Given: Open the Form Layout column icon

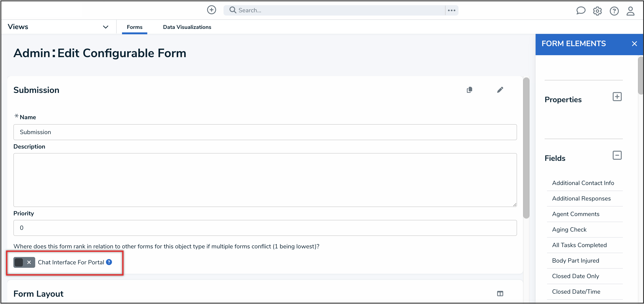Looking at the screenshot, I should [x=500, y=293].
